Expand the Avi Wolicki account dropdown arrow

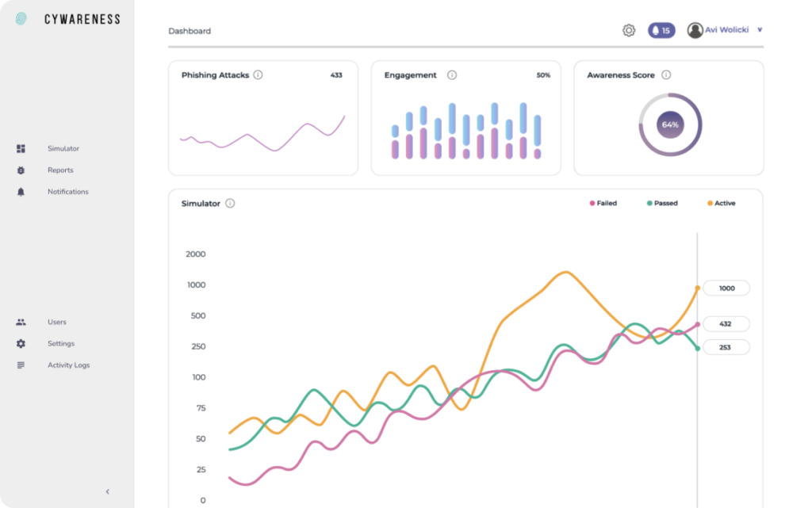coord(760,30)
